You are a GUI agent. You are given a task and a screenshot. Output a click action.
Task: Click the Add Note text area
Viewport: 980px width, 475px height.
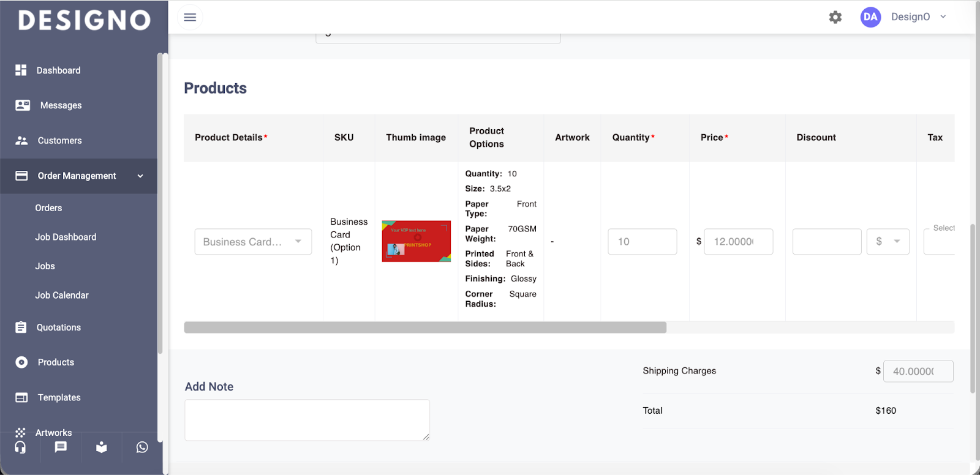pyautogui.click(x=307, y=420)
